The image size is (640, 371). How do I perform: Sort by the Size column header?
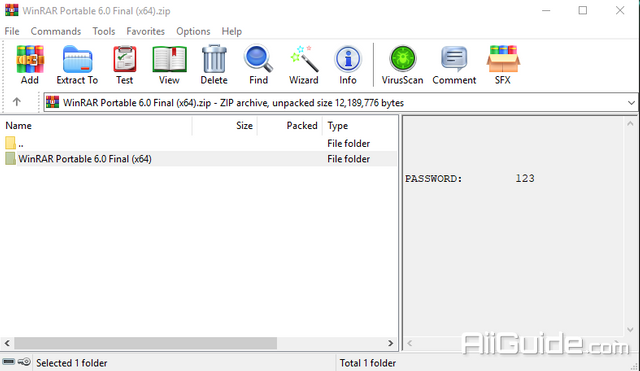(x=224, y=126)
